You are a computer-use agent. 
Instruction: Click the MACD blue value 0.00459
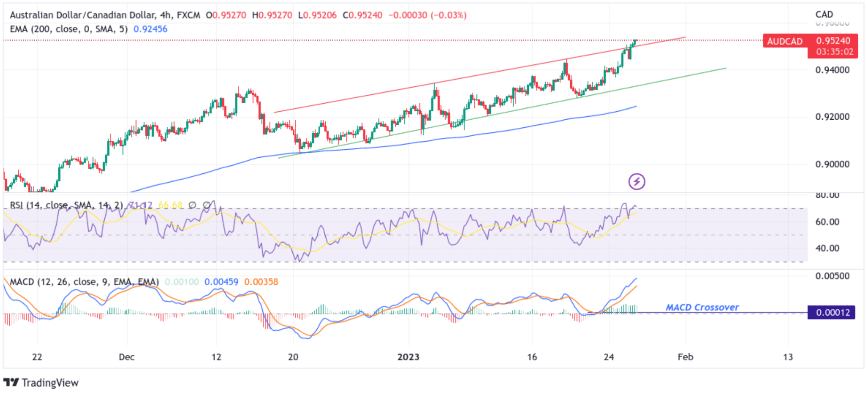pos(221,282)
